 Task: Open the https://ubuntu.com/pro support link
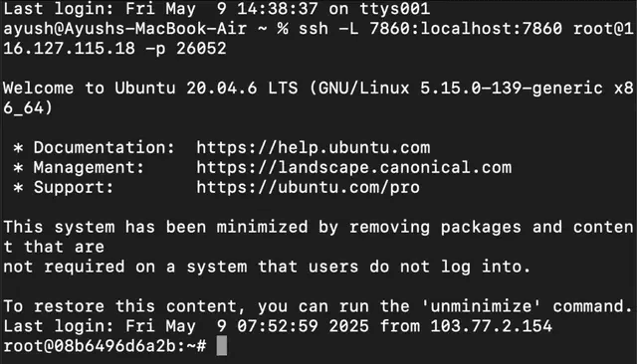[308, 188]
